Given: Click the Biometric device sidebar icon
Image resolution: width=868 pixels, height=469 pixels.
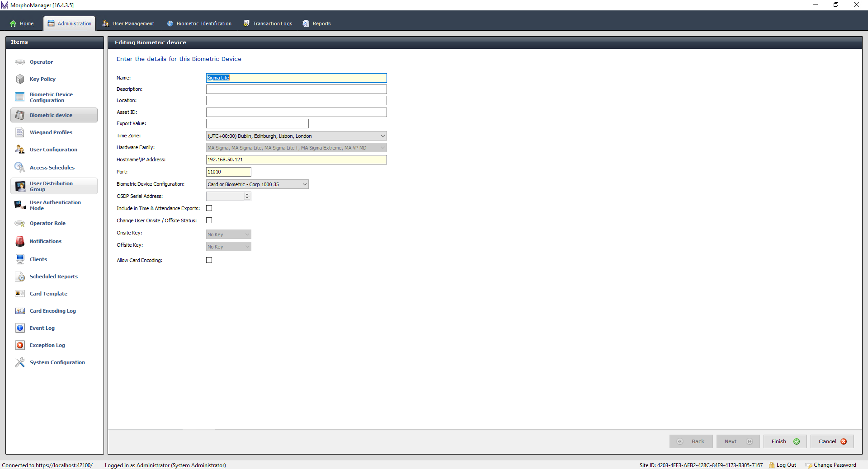Looking at the screenshot, I should pyautogui.click(x=20, y=115).
